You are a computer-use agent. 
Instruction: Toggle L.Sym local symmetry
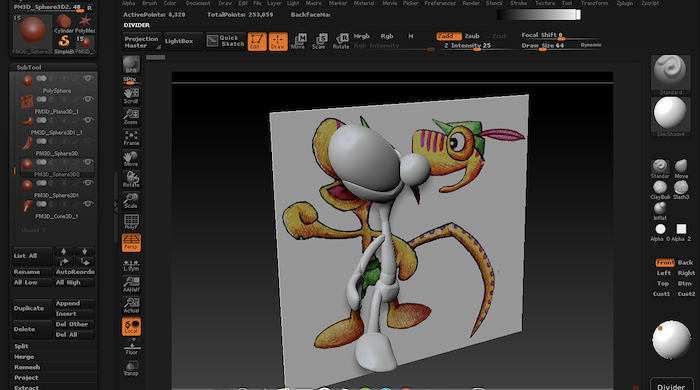click(131, 265)
